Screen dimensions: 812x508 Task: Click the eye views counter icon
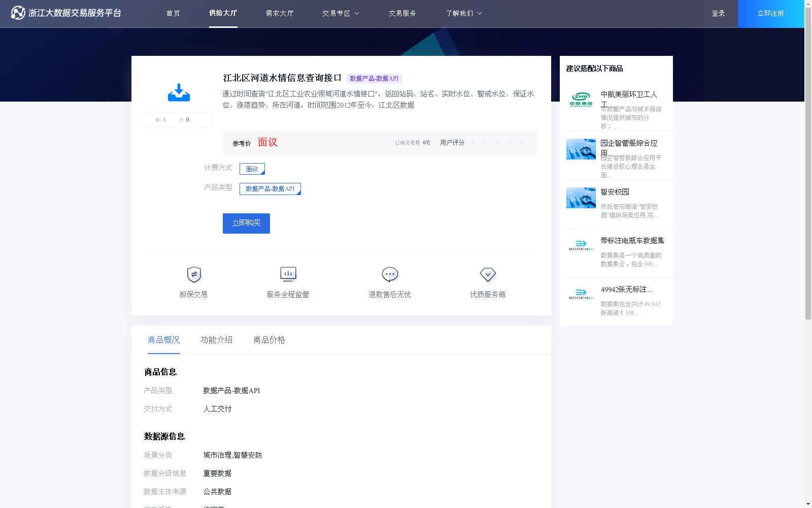158,120
